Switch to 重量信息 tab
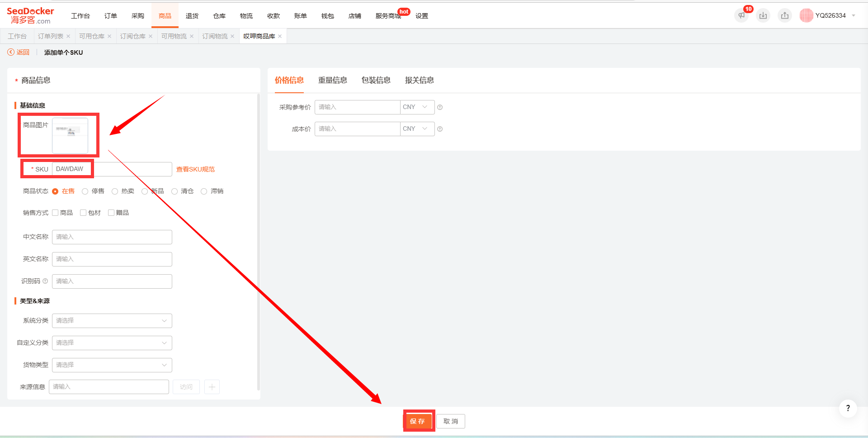 [333, 80]
